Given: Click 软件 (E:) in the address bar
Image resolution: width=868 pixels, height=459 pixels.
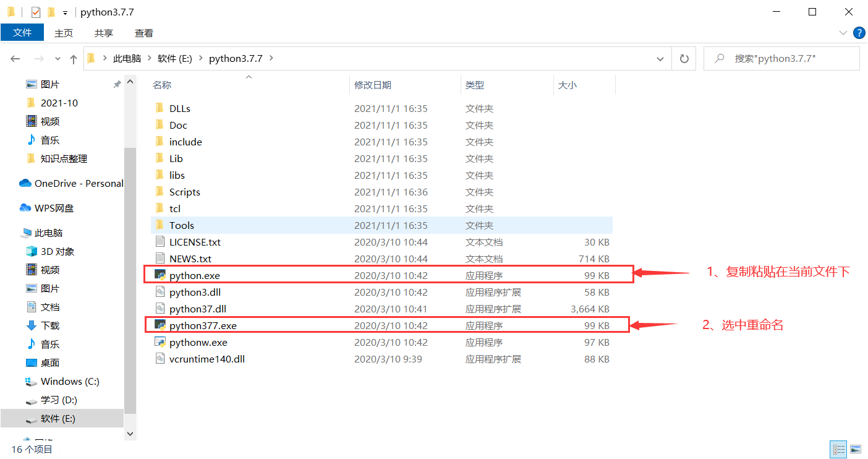Looking at the screenshot, I should [x=175, y=59].
